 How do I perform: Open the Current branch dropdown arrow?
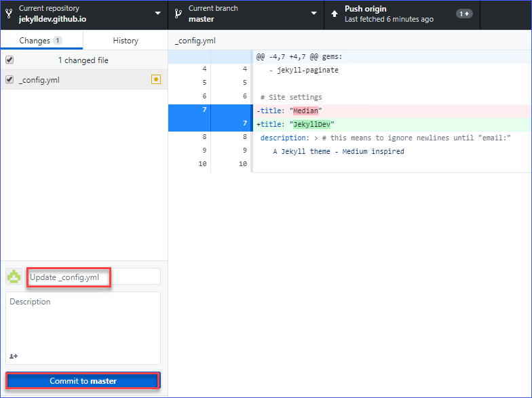click(313, 14)
